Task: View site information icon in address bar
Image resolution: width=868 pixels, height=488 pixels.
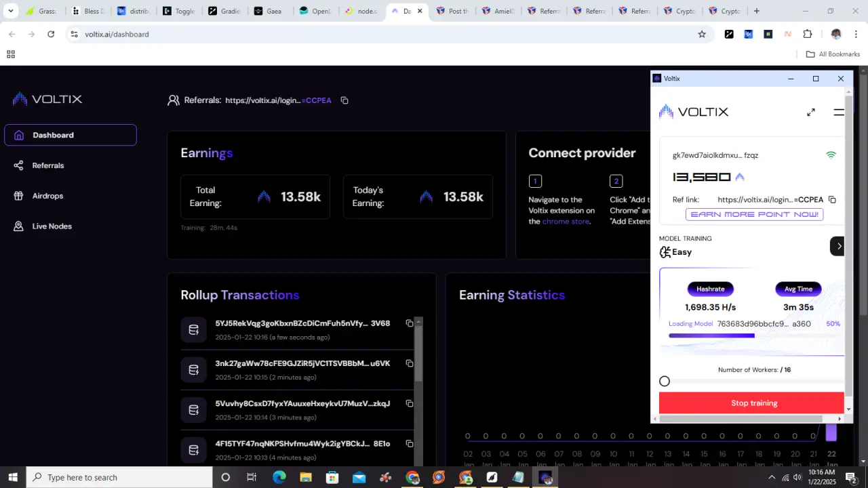Action: point(74,35)
